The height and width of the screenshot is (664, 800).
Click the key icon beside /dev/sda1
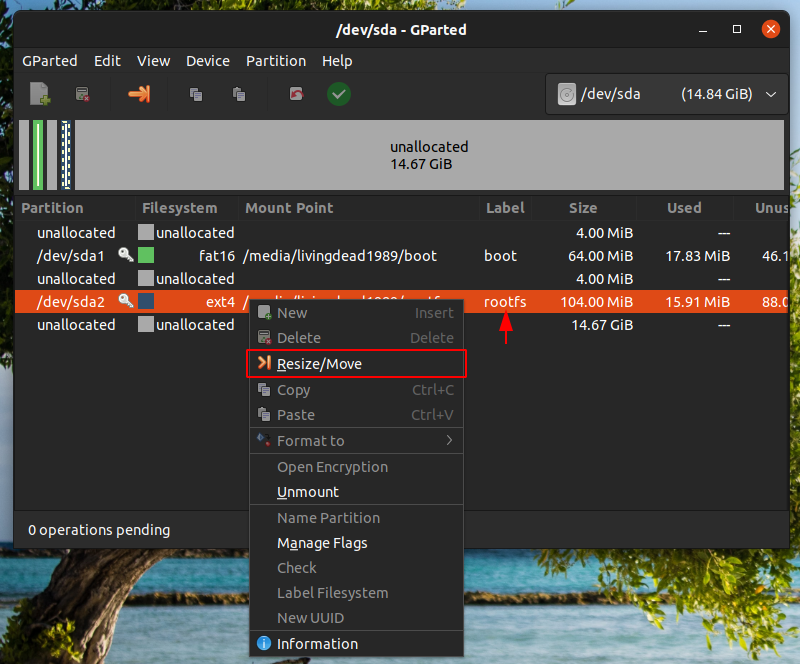pos(126,255)
